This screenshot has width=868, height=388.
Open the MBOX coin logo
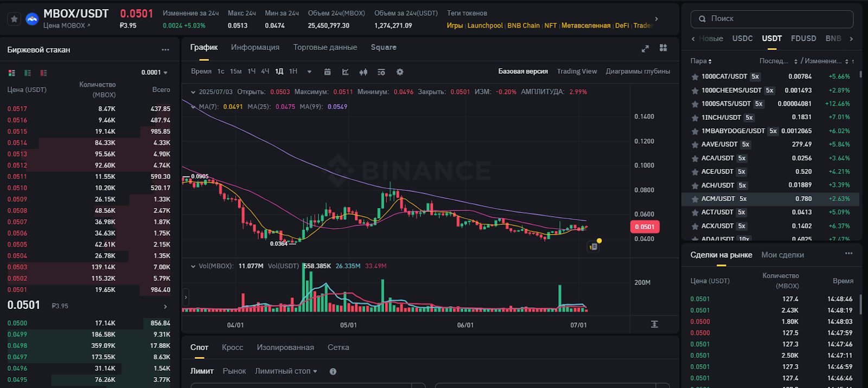[x=33, y=20]
